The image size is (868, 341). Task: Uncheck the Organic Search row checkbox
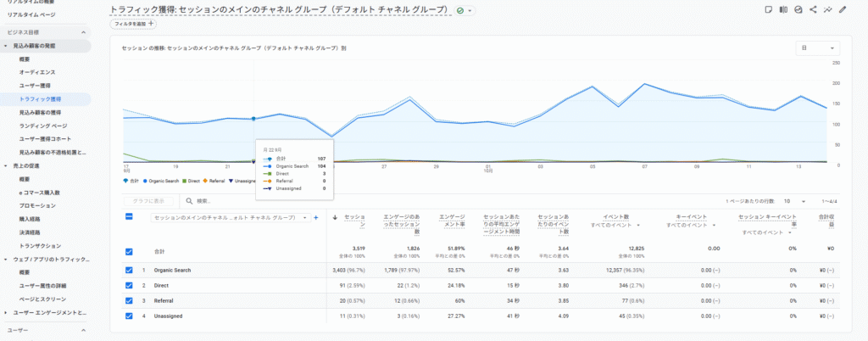(x=129, y=270)
